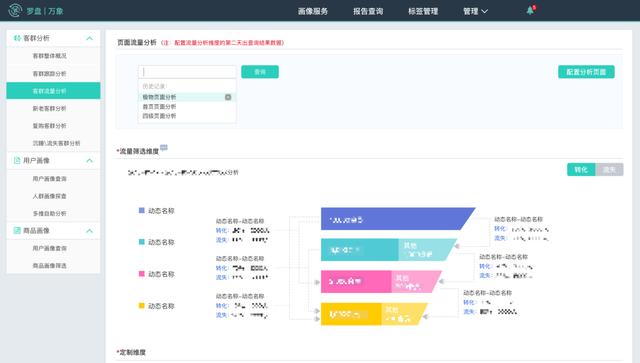Click the teal 查询 button

260,72
